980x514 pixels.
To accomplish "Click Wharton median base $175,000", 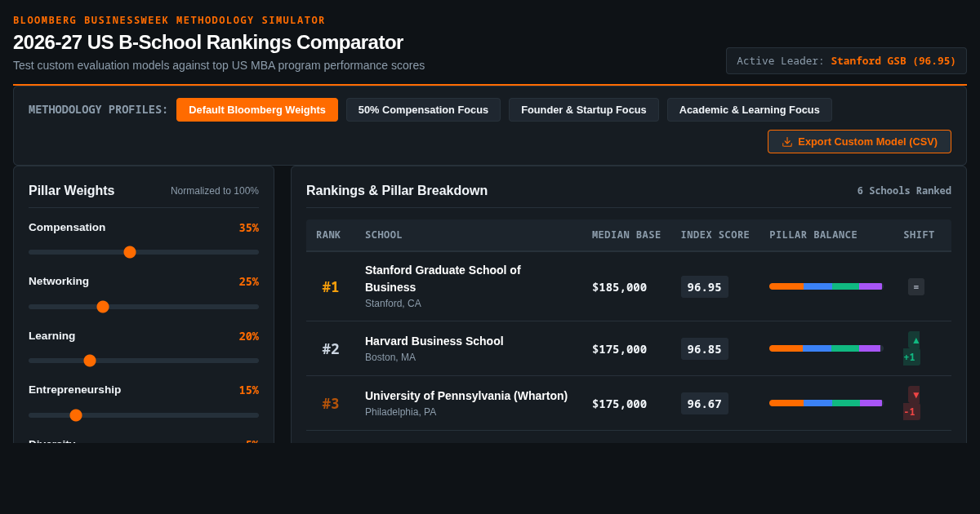I will pos(619,404).
